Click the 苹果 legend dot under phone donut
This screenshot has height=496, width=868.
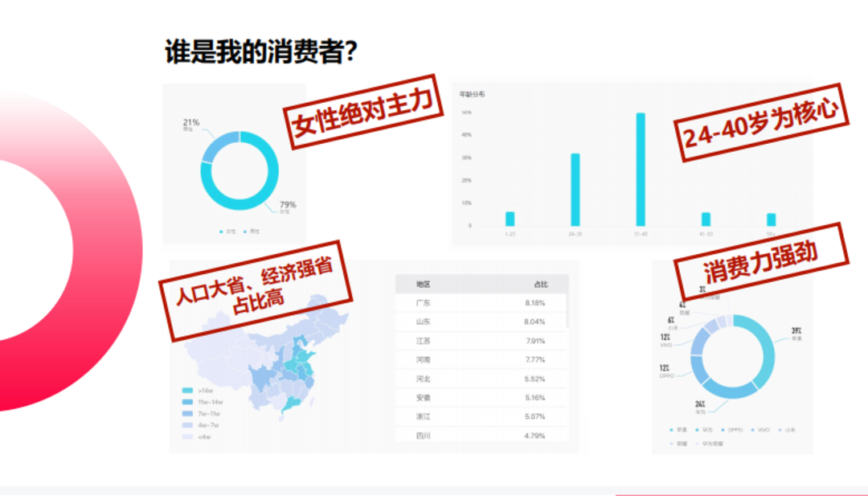671,430
